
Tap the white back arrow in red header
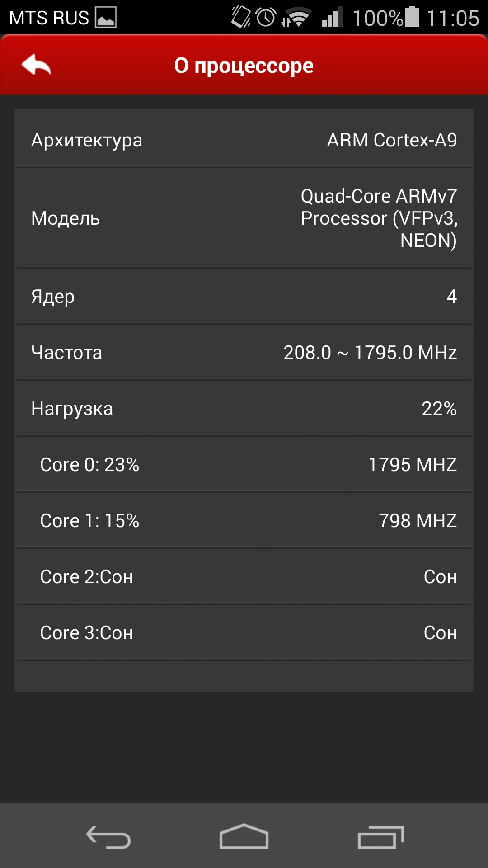(36, 65)
